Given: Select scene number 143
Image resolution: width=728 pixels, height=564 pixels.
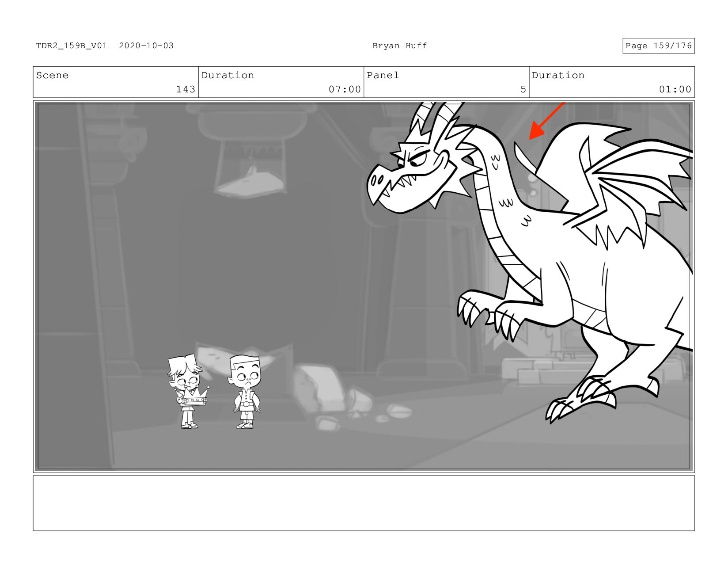Looking at the screenshot, I should click(x=186, y=89).
